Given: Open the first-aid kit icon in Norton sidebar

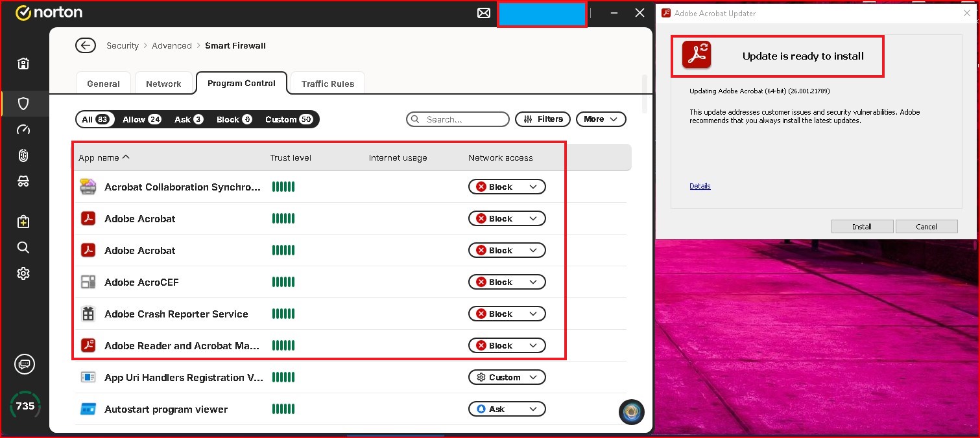Looking at the screenshot, I should [x=23, y=222].
